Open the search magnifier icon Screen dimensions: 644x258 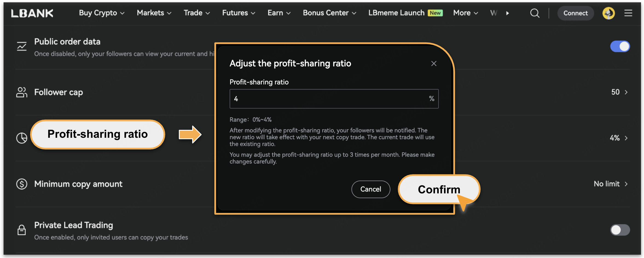[x=535, y=13]
